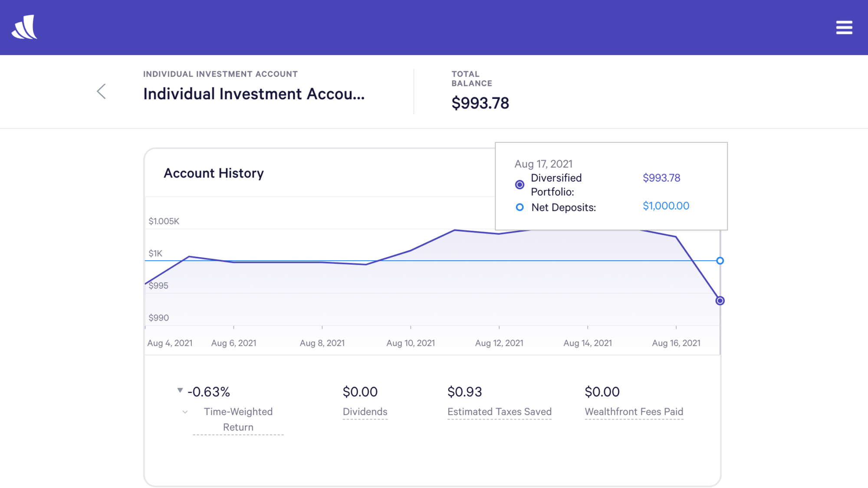Viewport: 868px width, 488px height.
Task: Click the purple portfolio point on chart
Action: (x=720, y=301)
